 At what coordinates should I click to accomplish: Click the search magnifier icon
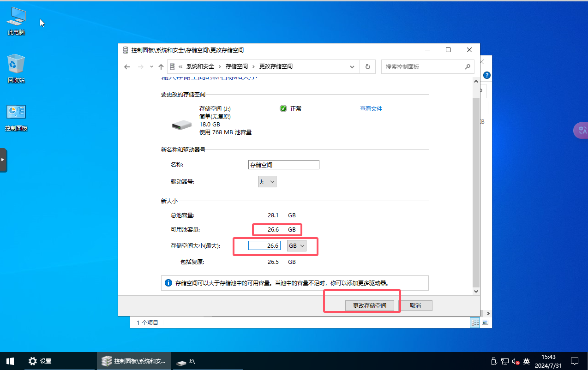click(467, 66)
